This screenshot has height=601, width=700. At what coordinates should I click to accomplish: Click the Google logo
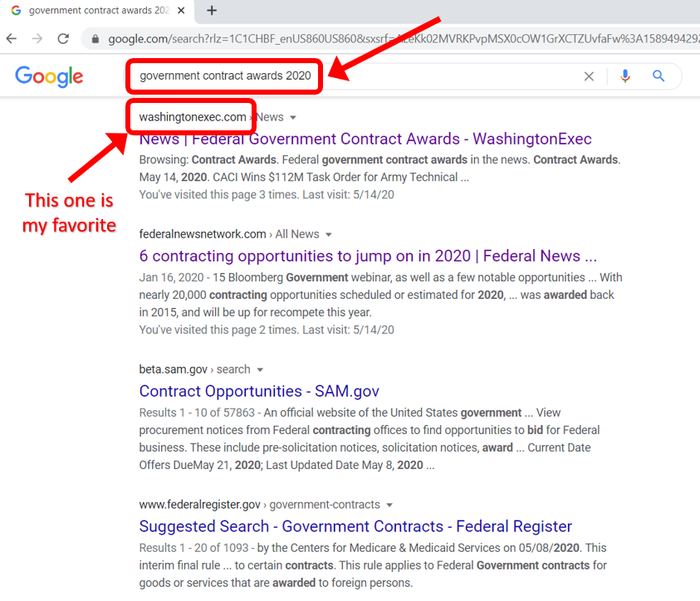click(x=49, y=76)
